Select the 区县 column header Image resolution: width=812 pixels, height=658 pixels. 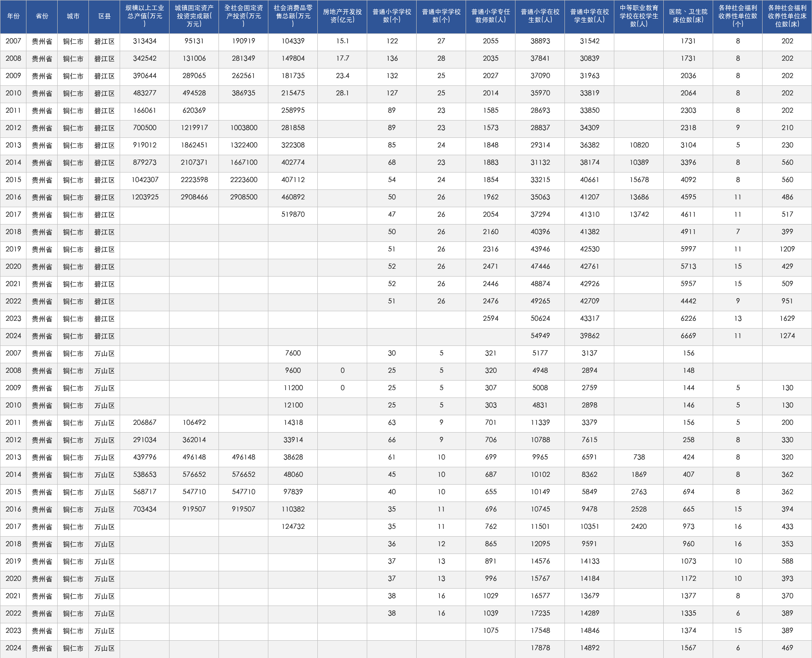(x=104, y=16)
